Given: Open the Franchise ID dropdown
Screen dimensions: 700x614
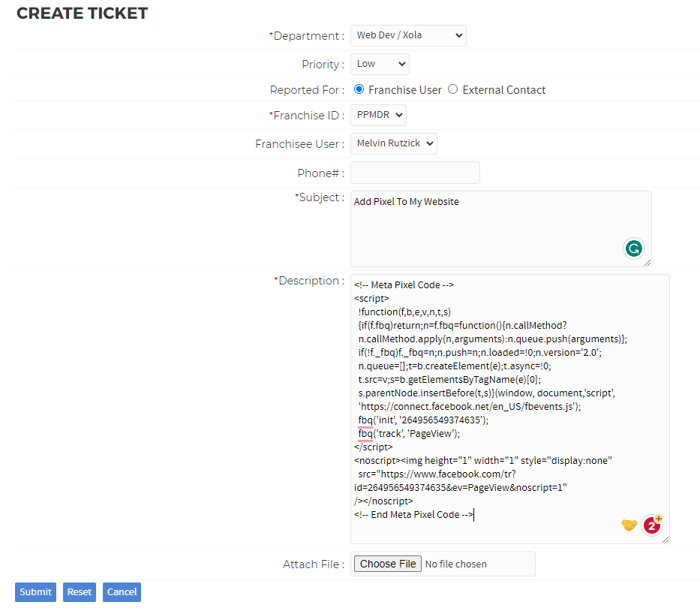Looking at the screenshot, I should (x=378, y=115).
